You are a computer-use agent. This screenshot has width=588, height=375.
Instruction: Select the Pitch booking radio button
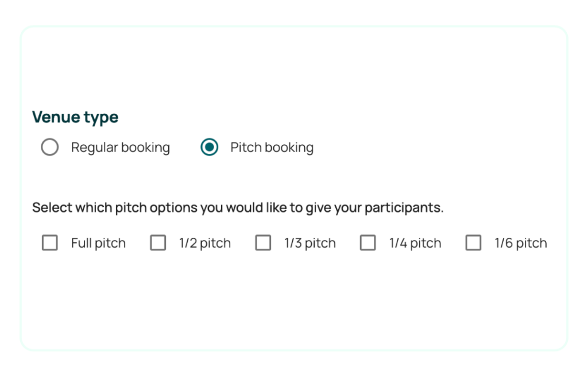(210, 147)
